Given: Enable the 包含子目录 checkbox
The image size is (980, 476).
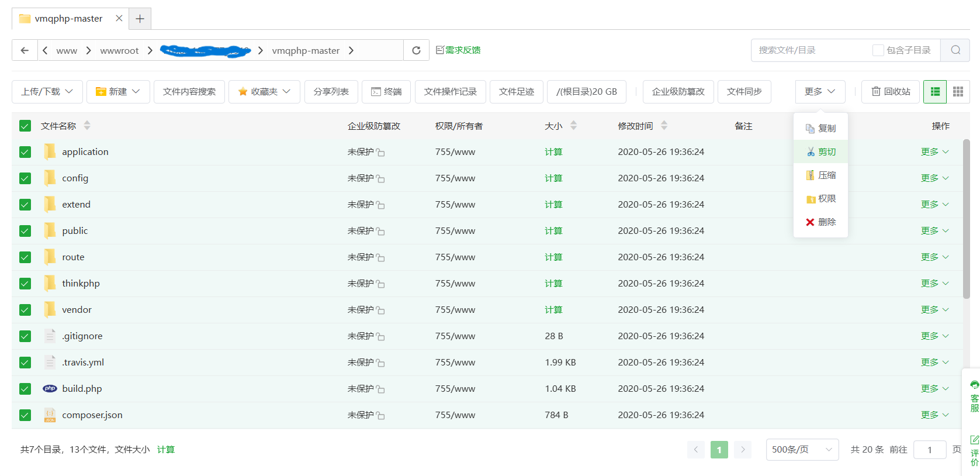Looking at the screenshot, I should pyautogui.click(x=878, y=50).
